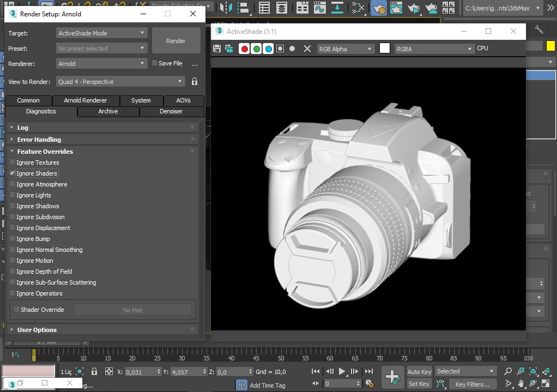
Task: Toggle the Scene Explorer icon
Action: [x=264, y=8]
